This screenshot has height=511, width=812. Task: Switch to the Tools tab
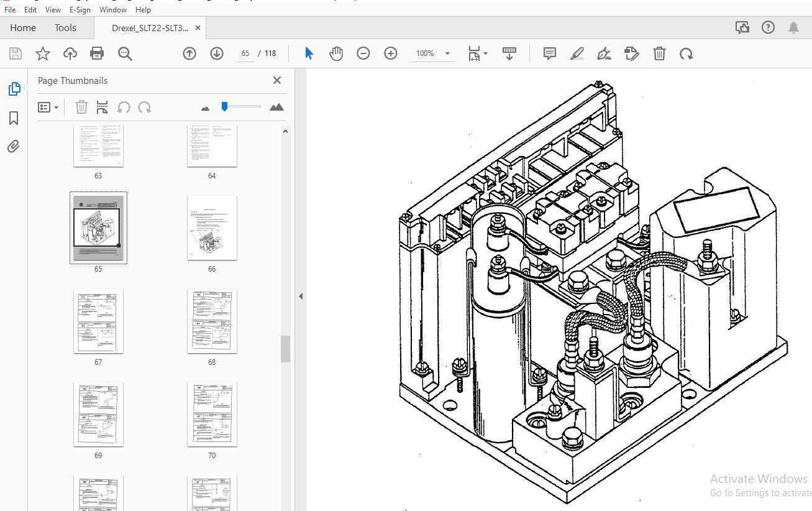point(65,27)
